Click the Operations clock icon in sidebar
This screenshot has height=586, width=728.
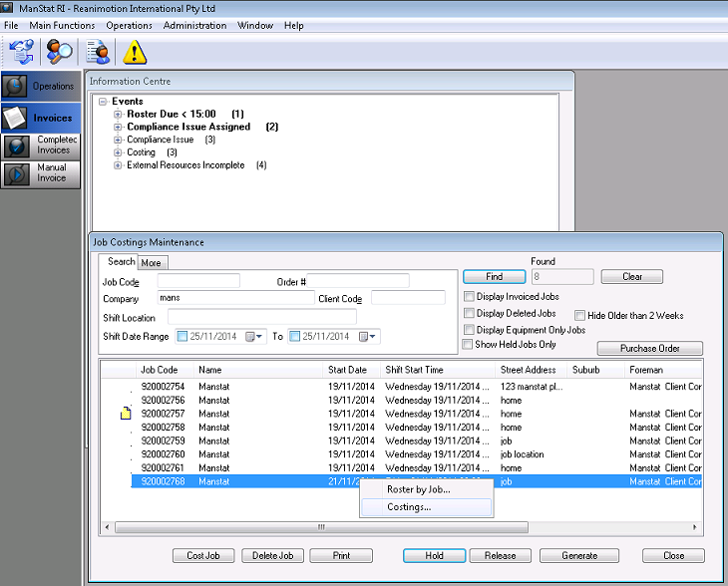pyautogui.click(x=15, y=87)
